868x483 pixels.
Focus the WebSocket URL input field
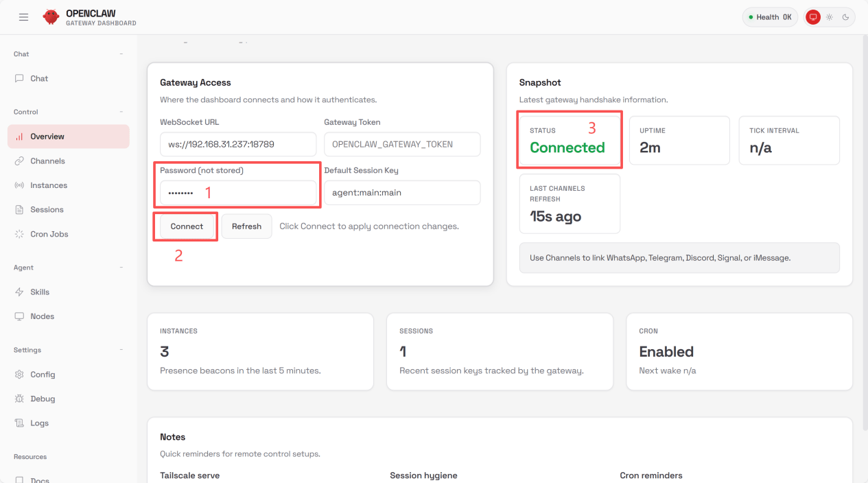tap(237, 145)
